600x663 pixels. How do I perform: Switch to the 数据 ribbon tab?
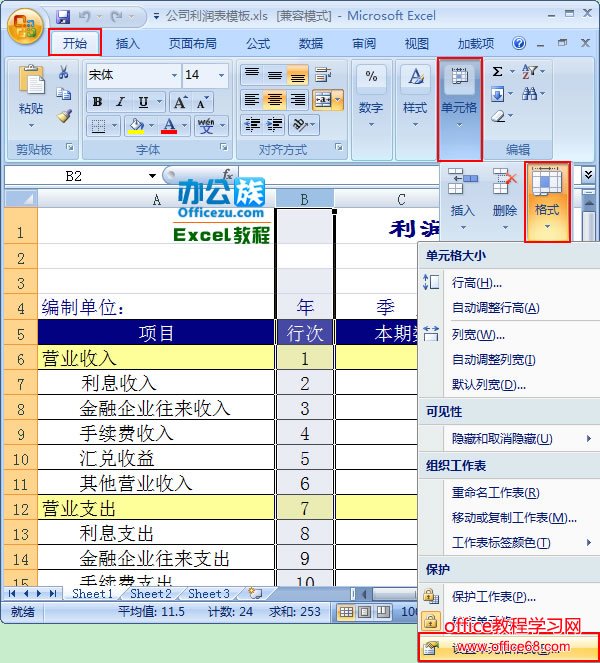(x=311, y=43)
